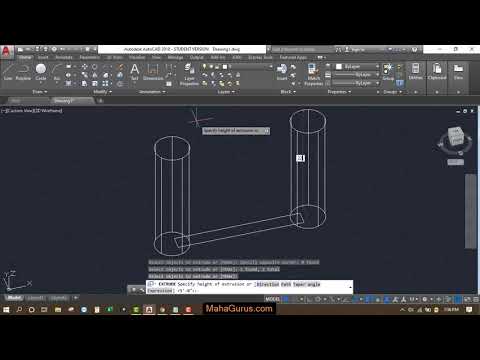Click the command line customize icon

tap(141, 290)
